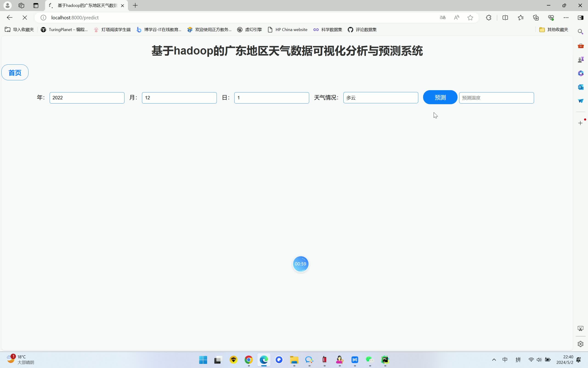Click the address bar URL localhost:8000/predict

75,17
